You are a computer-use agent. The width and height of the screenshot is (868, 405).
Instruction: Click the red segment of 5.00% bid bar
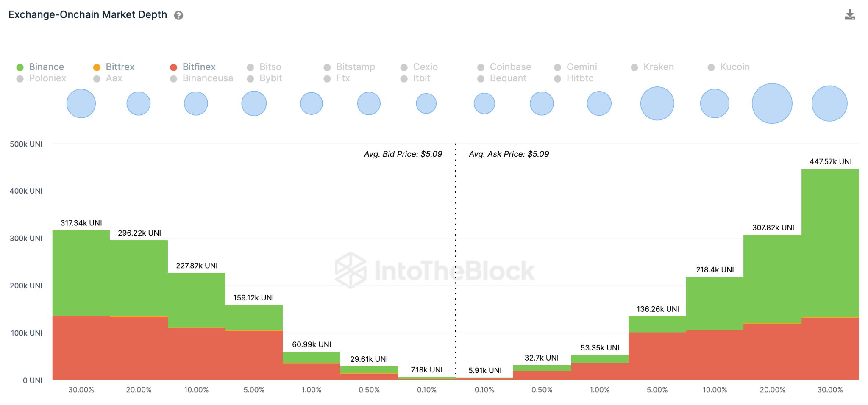point(254,355)
